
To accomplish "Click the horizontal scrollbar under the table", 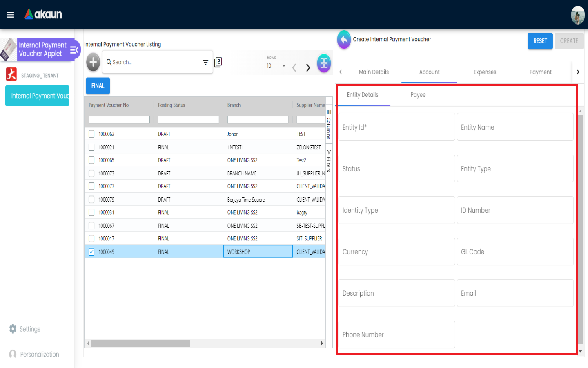I will 140,343.
